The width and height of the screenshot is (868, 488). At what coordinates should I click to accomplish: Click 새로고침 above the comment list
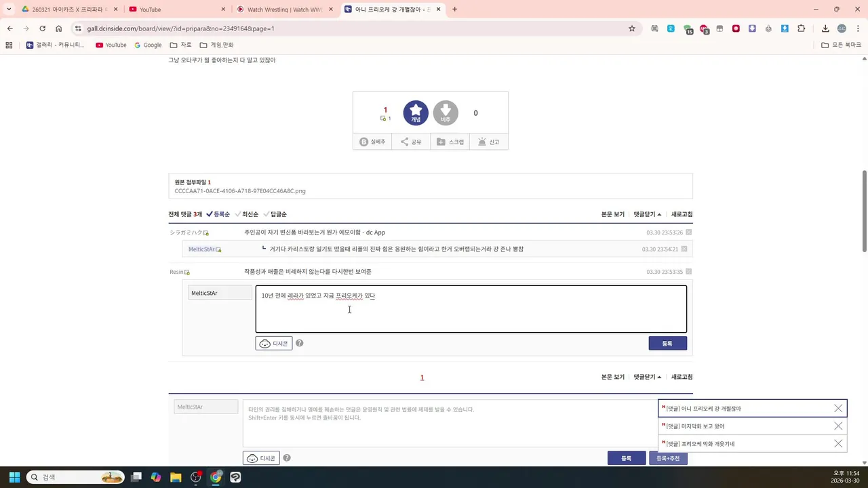(682, 214)
